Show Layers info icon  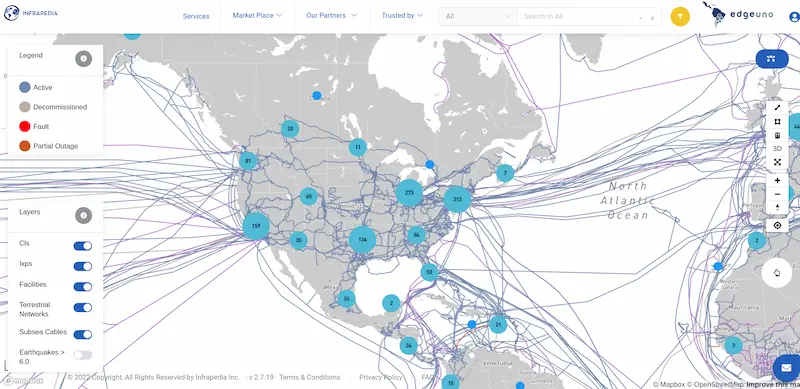pyautogui.click(x=83, y=215)
